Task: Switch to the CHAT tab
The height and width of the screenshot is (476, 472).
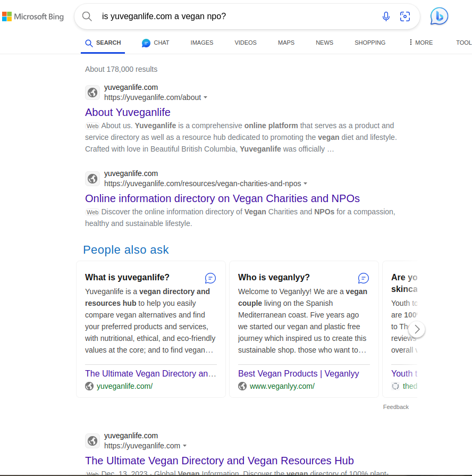Action: pyautogui.click(x=155, y=43)
